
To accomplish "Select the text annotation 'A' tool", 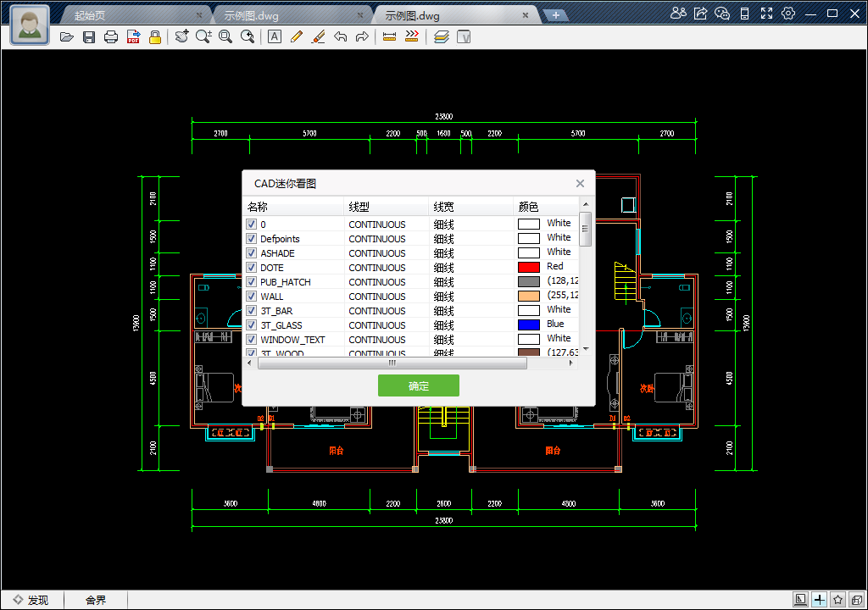I will pos(275,36).
